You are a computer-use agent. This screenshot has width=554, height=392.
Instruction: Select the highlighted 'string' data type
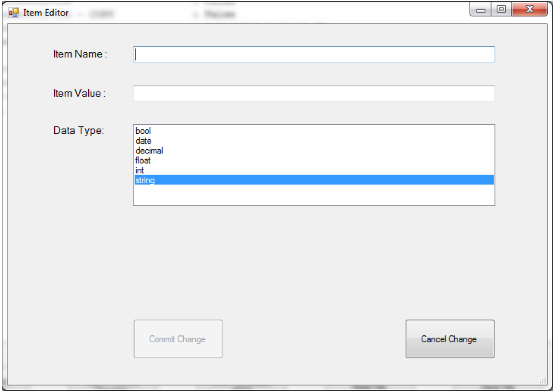[314, 180]
